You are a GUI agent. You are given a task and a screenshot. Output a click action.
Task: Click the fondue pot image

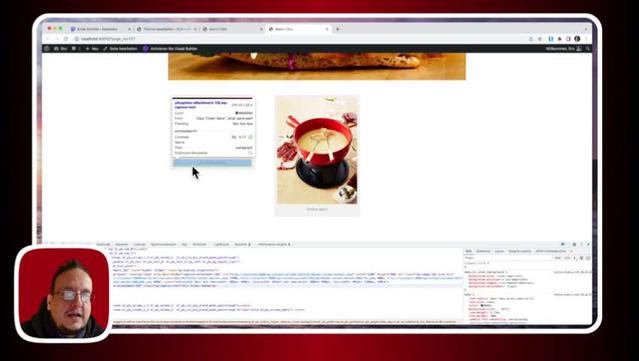(317, 150)
